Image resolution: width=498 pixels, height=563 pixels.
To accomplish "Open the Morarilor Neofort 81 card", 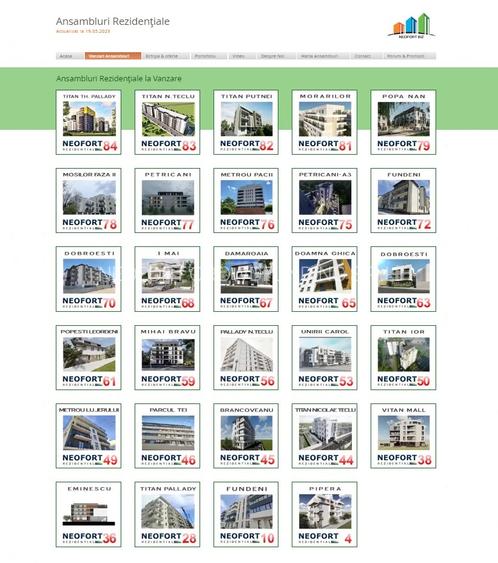I will coord(325,122).
